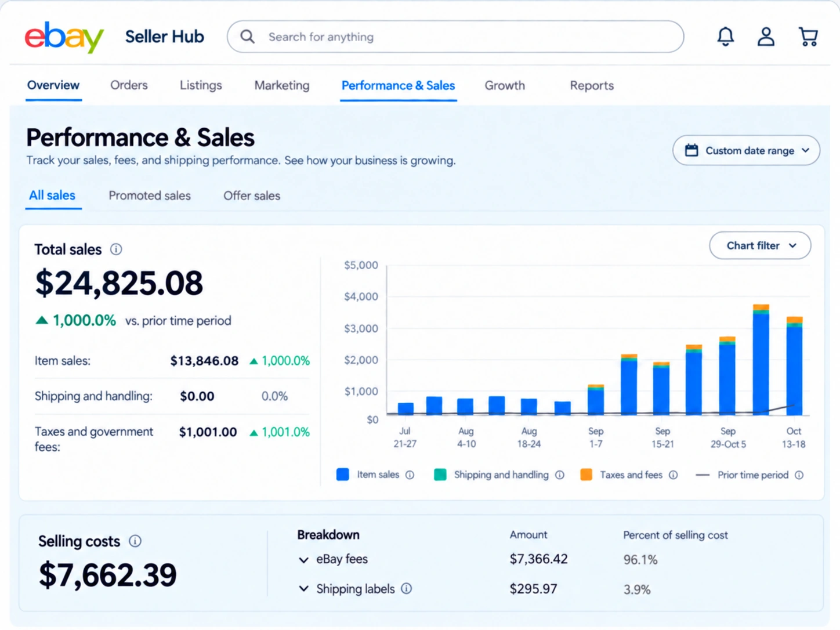Viewport: 840px width, 630px height.
Task: Click the orange Taxes and fees legend swatch
Action: click(x=586, y=475)
